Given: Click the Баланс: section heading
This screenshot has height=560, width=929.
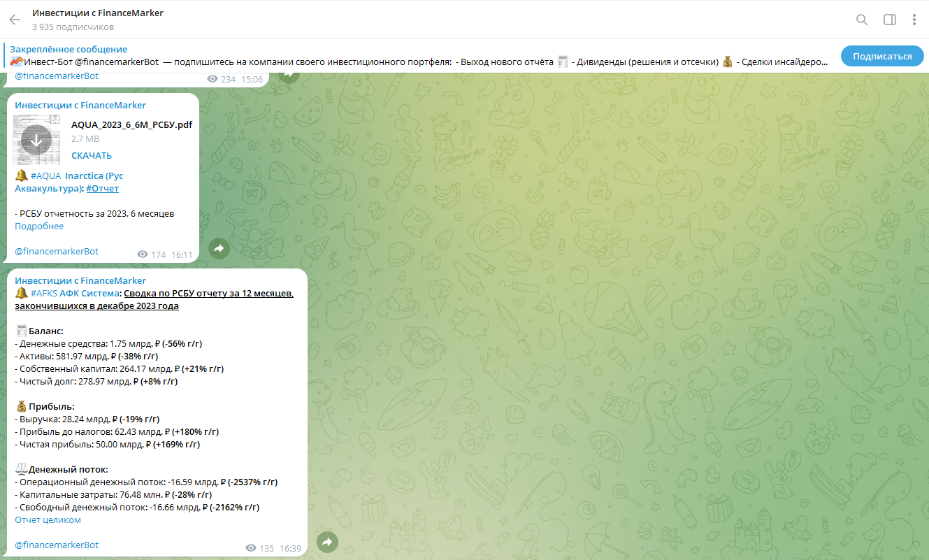Looking at the screenshot, I should [x=45, y=331].
